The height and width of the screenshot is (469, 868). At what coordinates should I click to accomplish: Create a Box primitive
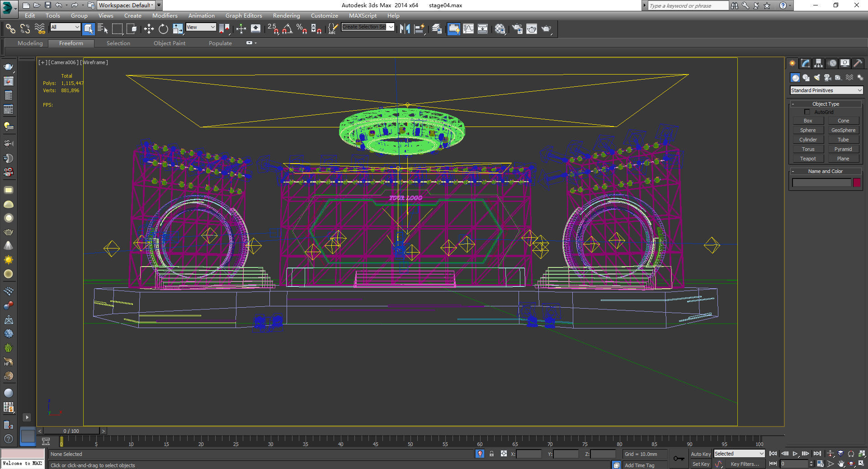coord(808,121)
